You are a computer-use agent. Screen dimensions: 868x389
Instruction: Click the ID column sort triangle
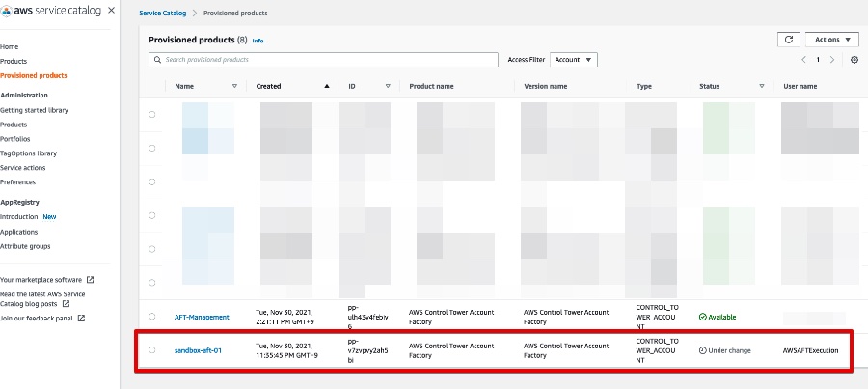pos(388,86)
